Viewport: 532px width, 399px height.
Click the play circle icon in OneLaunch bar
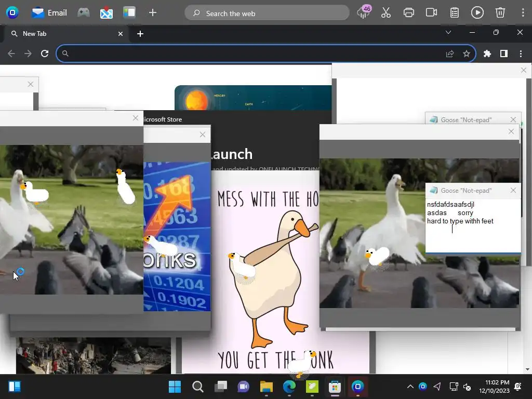click(x=477, y=13)
